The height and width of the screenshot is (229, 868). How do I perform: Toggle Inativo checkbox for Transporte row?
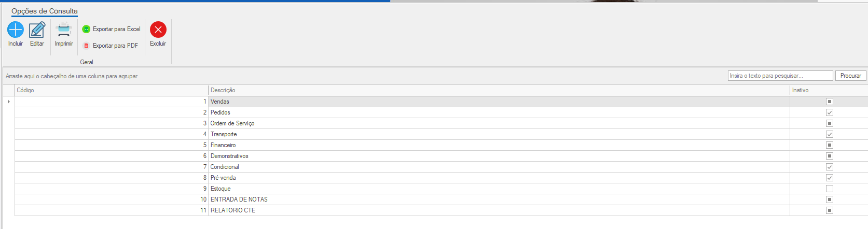[x=829, y=134]
